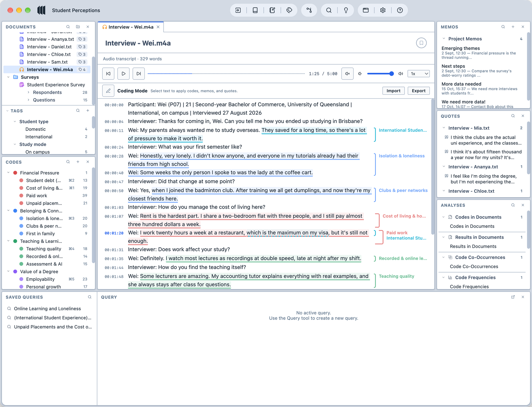
Task: Collapse Project Memos section
Action: point(444,39)
